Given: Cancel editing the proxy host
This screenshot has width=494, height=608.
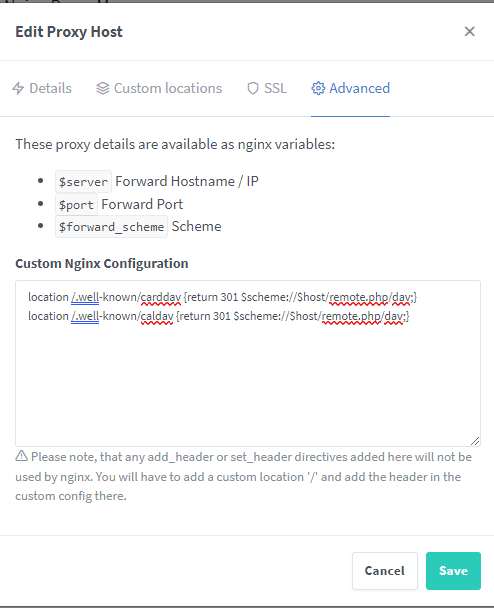Looking at the screenshot, I should point(385,571).
